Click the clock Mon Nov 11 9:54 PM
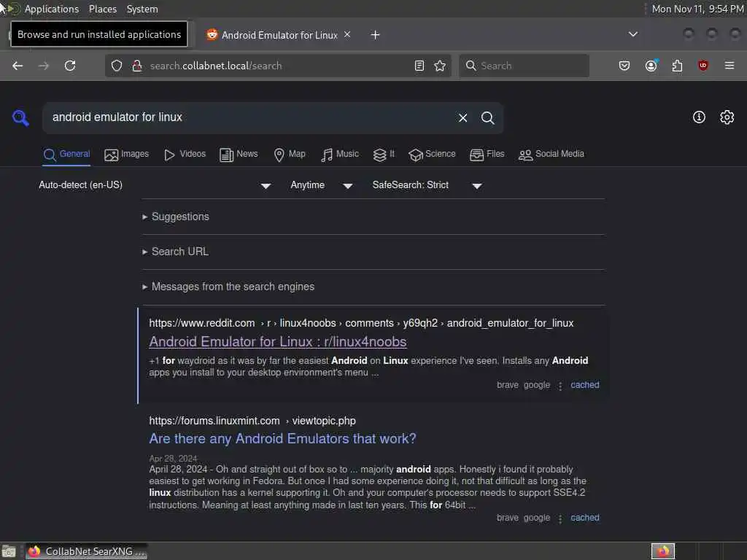The image size is (747, 560). [697, 9]
